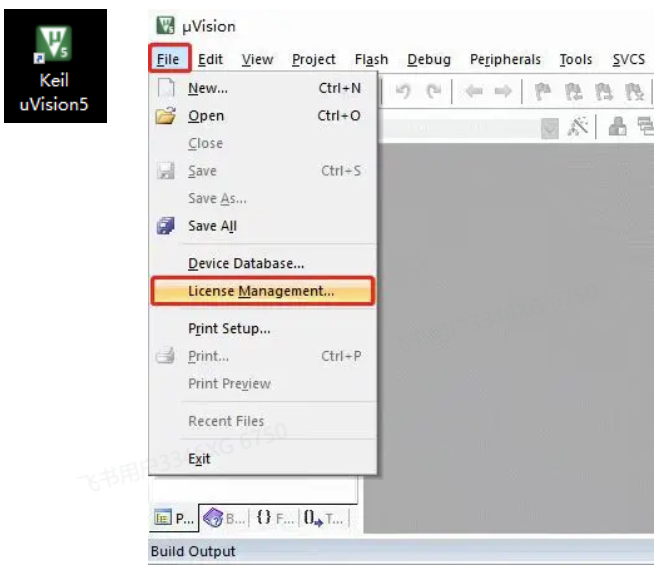Image resolution: width=655 pixels, height=565 pixels.
Task: Click the new document icon beside New...
Action: point(166,88)
